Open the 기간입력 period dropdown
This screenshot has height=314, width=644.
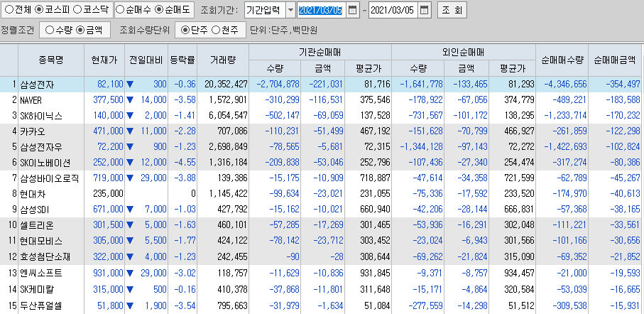[290, 10]
